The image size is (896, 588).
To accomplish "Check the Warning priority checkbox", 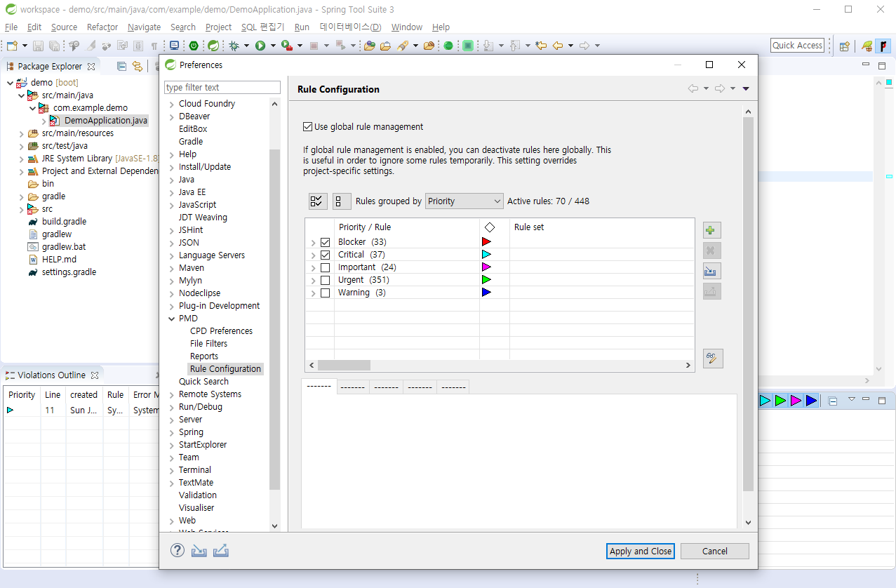I will 325,293.
